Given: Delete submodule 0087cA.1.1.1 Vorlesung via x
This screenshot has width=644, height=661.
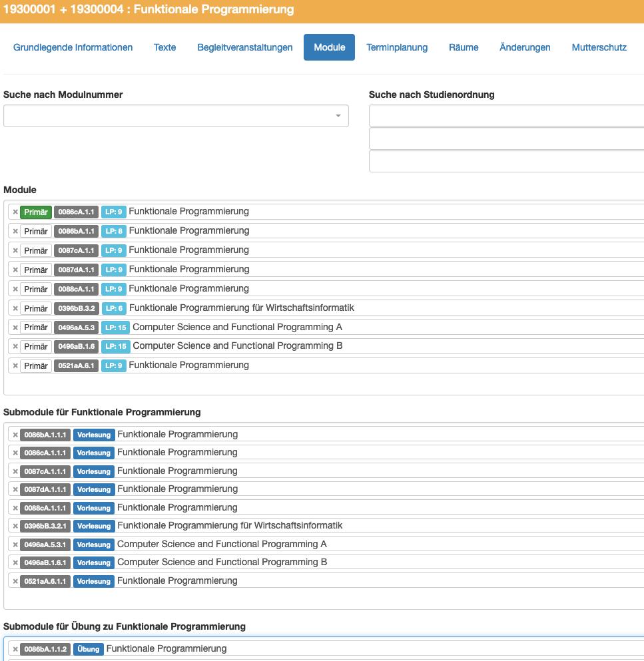Looking at the screenshot, I should (x=15, y=472).
